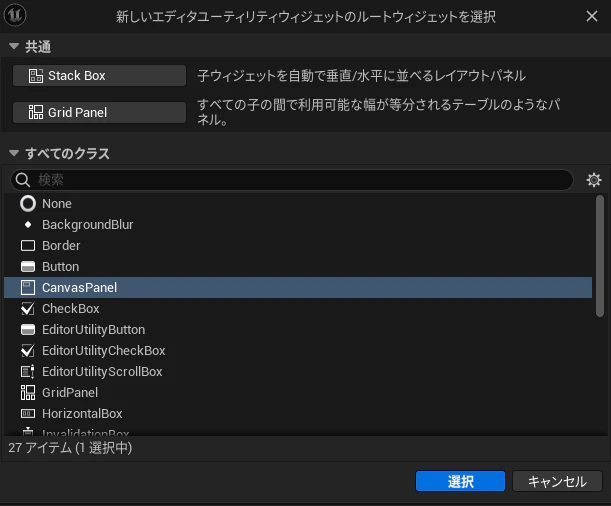Click the None circle icon
The height and width of the screenshot is (506, 611).
tap(28, 204)
